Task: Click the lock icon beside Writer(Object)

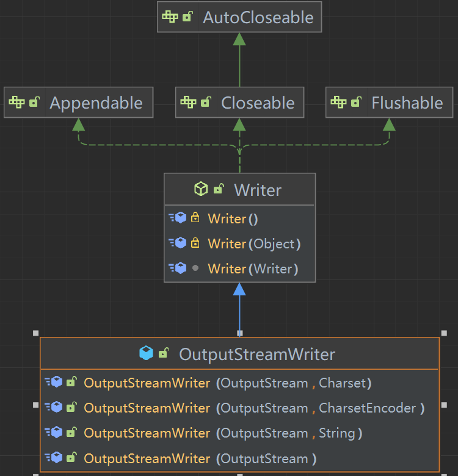Action: (x=195, y=243)
